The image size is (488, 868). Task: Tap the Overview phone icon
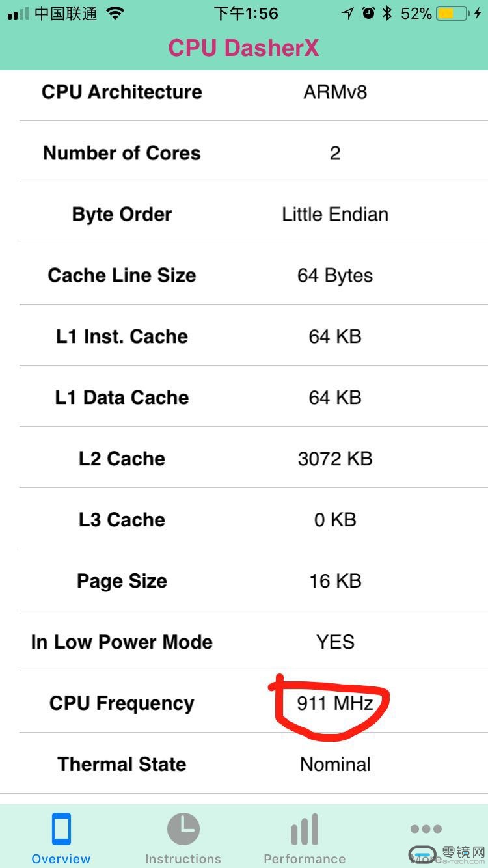pyautogui.click(x=61, y=830)
